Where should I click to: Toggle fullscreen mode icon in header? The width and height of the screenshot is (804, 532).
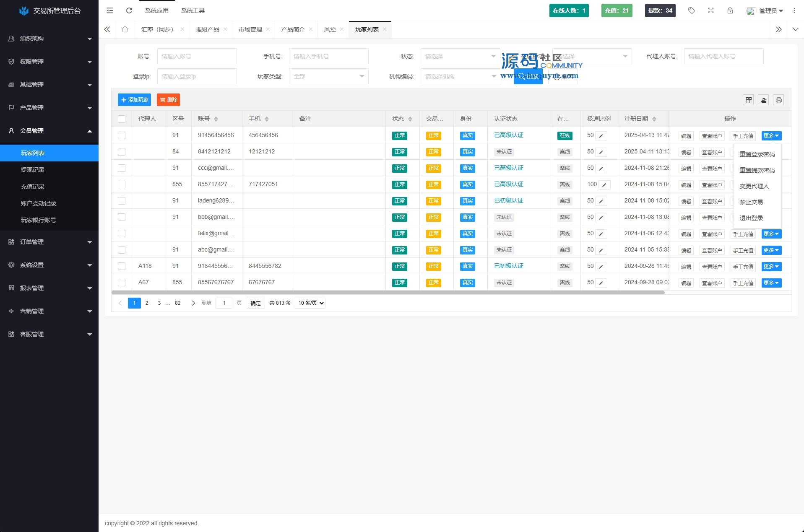(x=711, y=10)
